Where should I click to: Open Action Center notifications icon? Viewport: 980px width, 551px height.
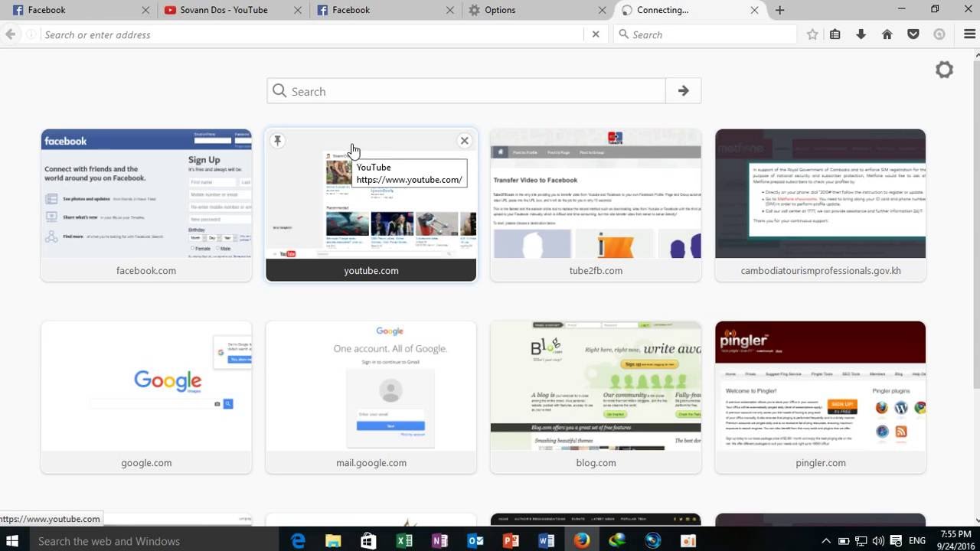coord(895,541)
